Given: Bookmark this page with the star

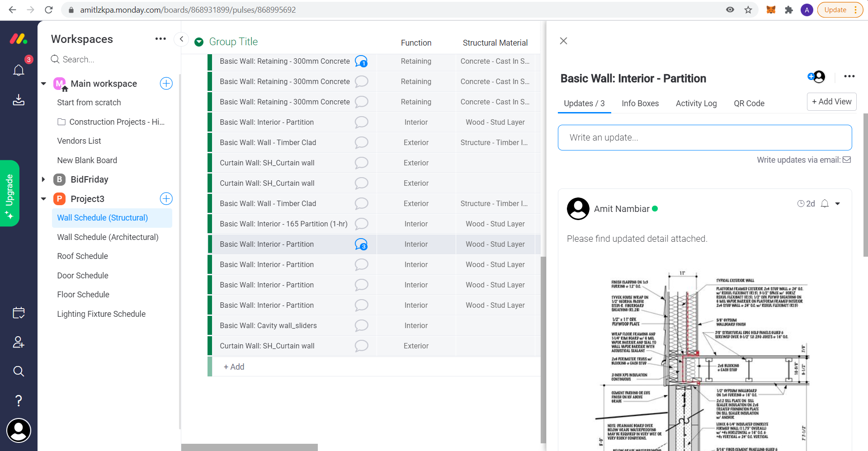Looking at the screenshot, I should point(748,10).
